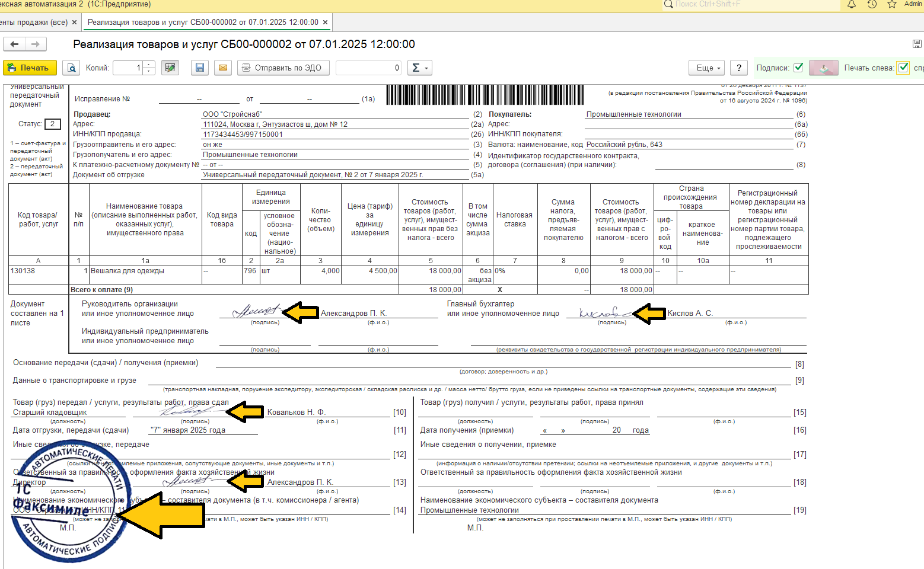Open favorites star icon
This screenshot has width=924, height=569.
click(891, 4)
